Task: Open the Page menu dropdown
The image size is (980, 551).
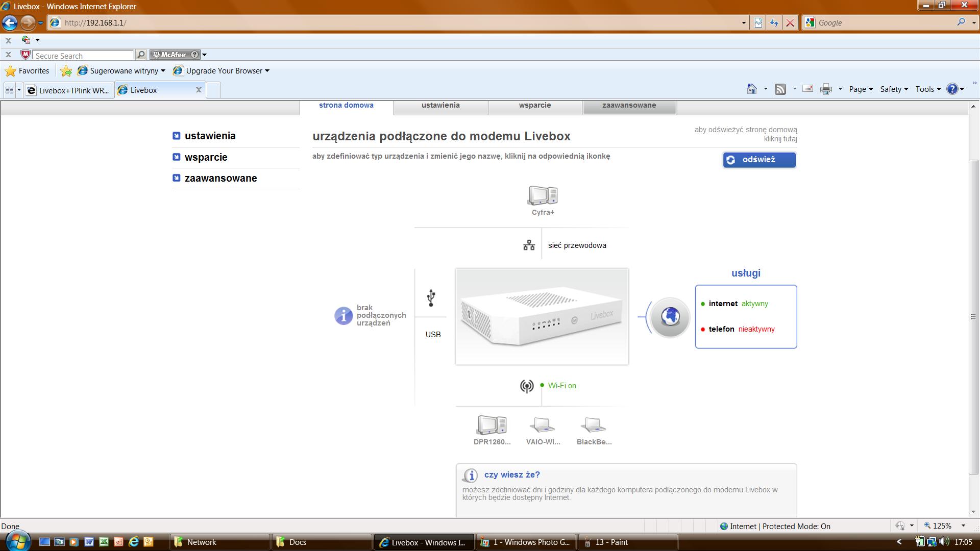Action: click(x=861, y=89)
